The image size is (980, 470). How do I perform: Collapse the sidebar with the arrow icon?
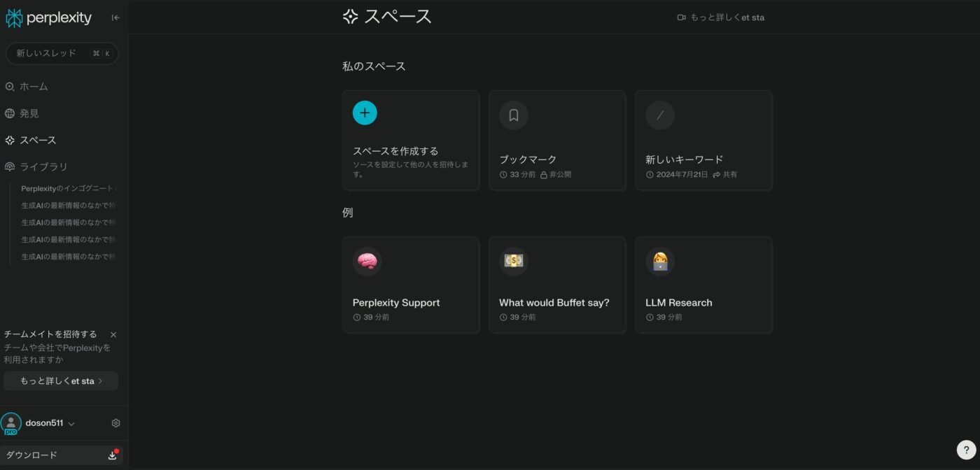pos(115,18)
